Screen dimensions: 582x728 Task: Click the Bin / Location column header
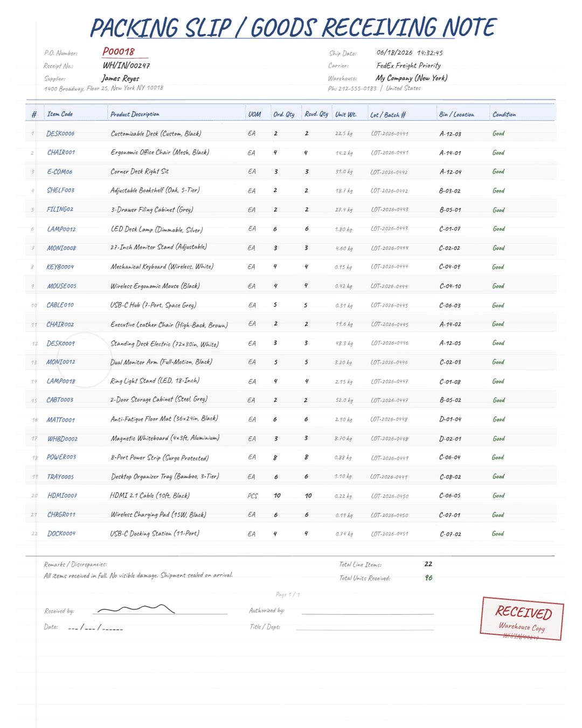(456, 114)
